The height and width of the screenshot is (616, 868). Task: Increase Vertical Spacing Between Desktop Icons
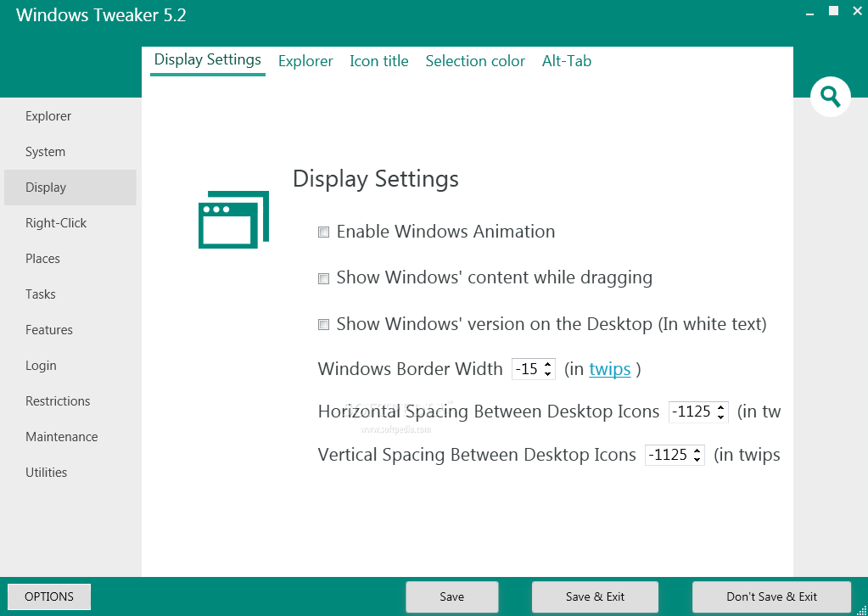click(x=697, y=451)
